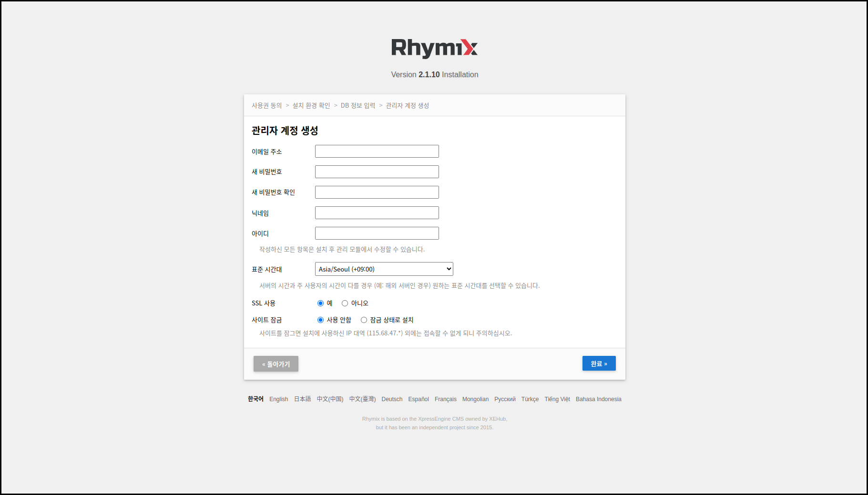Focus the 아이디 input field
This screenshot has height=495, width=868.
pos(377,233)
